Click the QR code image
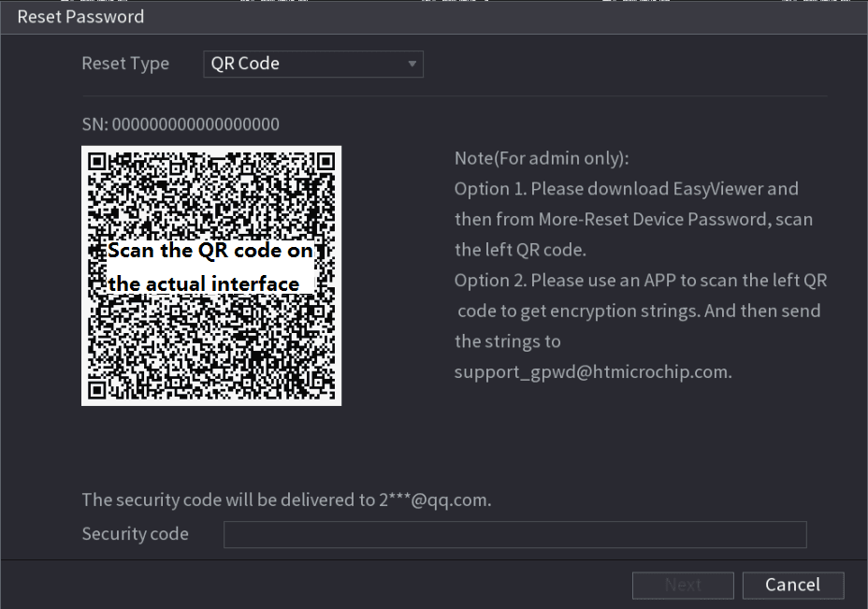The width and height of the screenshot is (868, 609). [211, 276]
